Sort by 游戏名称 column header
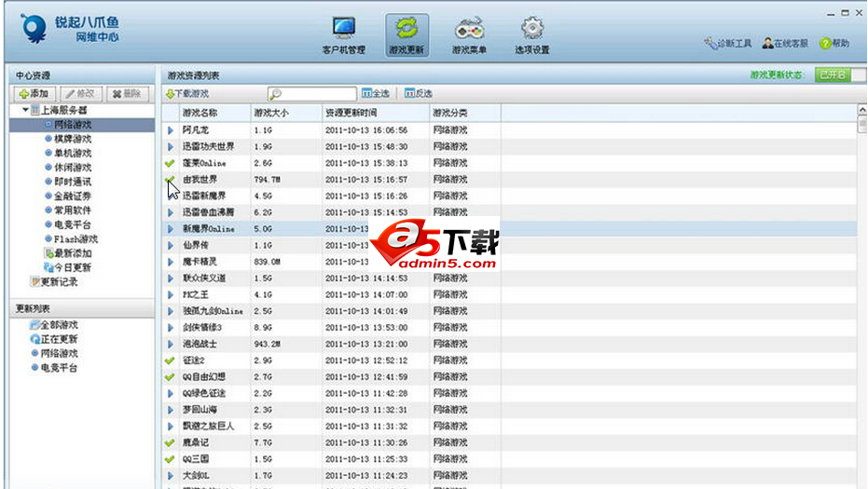The height and width of the screenshot is (489, 868). click(x=214, y=113)
